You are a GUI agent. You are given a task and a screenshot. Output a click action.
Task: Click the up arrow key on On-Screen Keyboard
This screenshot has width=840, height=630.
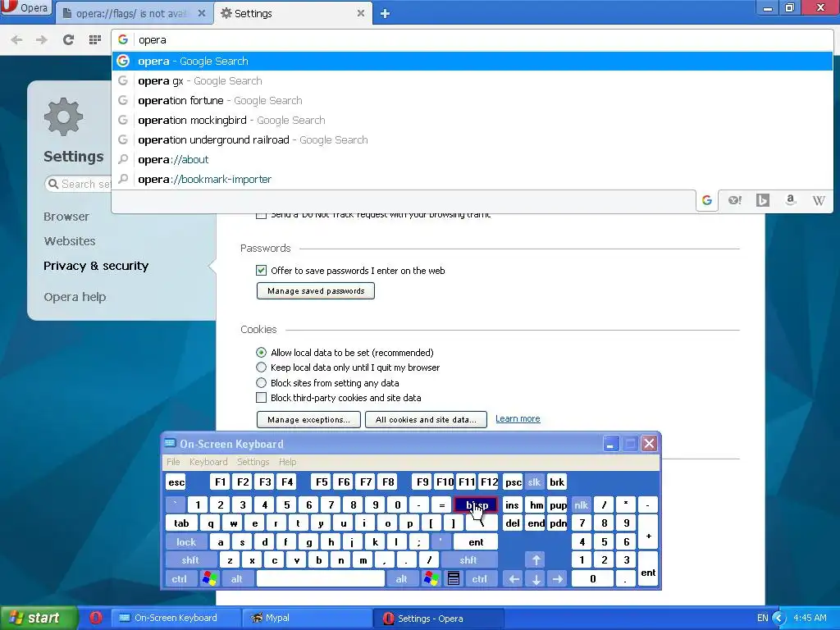click(536, 559)
